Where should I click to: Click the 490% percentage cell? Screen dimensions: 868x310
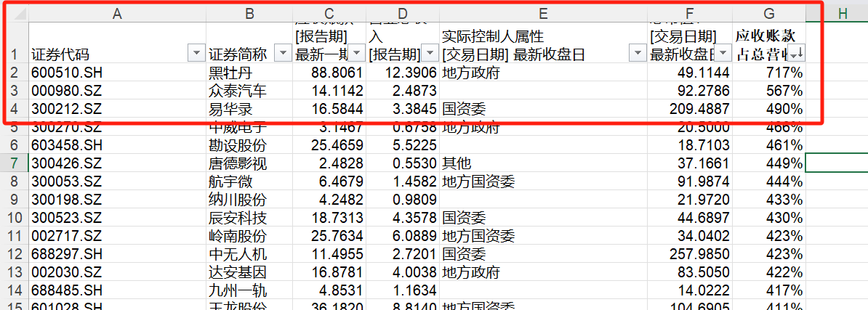coord(768,109)
